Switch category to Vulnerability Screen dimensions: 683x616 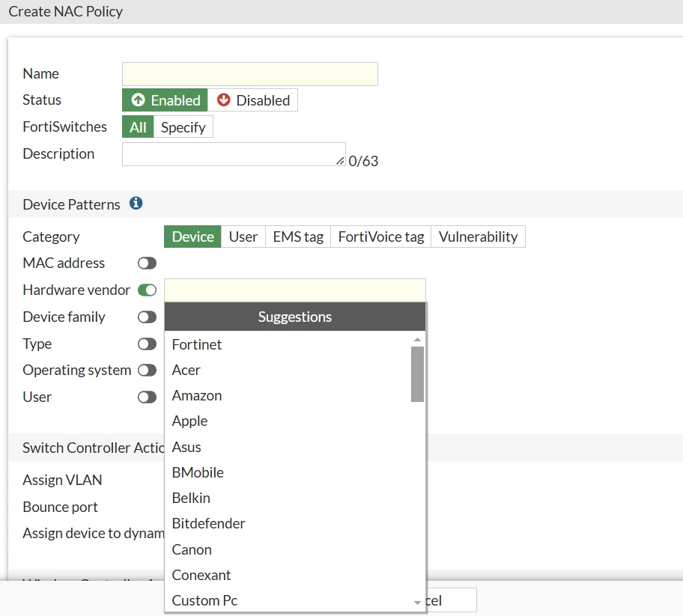click(478, 237)
